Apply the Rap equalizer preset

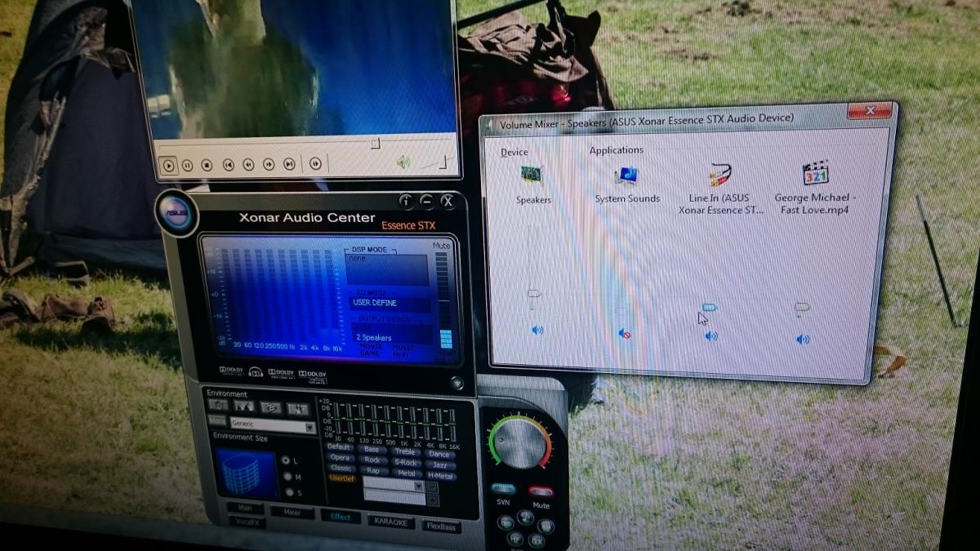(x=373, y=471)
